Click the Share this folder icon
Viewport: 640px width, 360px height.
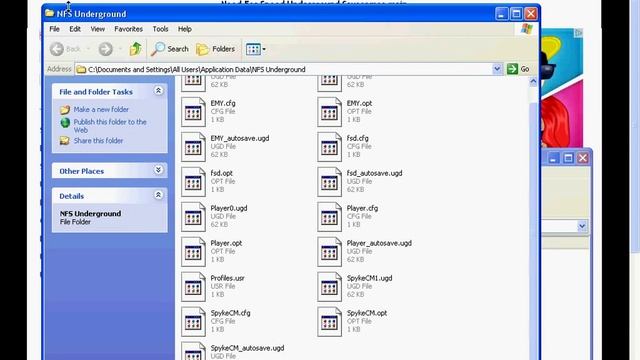click(x=65, y=141)
